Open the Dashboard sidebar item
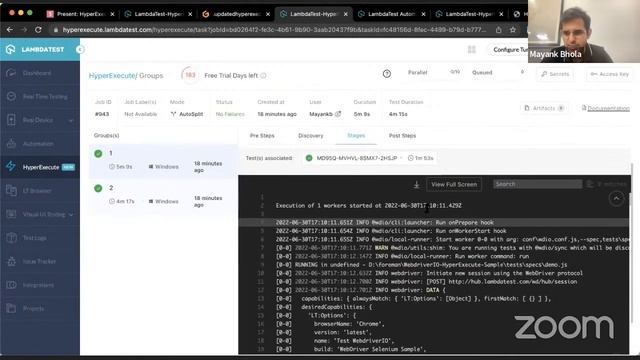 click(37, 73)
